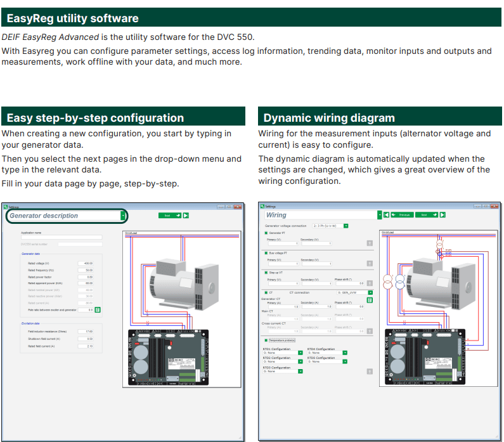Open RTD1 Configuration dropdown arrow
The width and height of the screenshot is (504, 442).
[300, 353]
